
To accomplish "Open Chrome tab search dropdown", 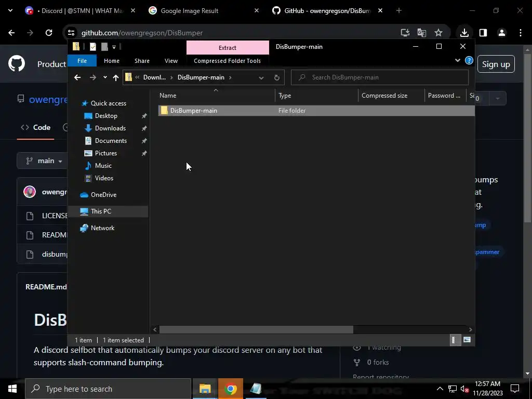I will click(x=10, y=10).
